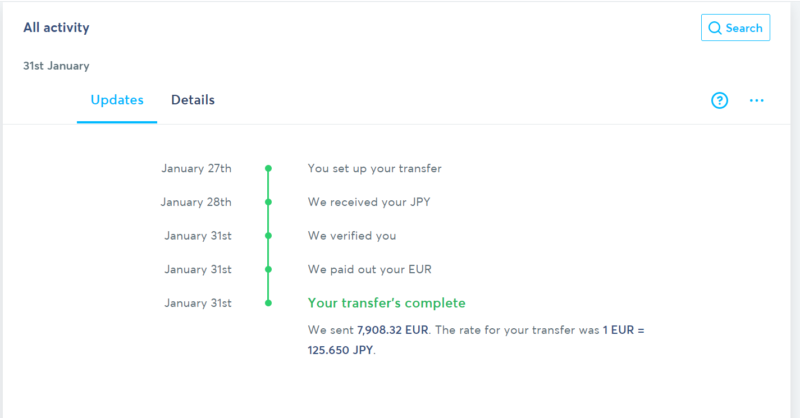The height and width of the screenshot is (418, 800).
Task: Switch to the Details tab
Action: pos(193,100)
